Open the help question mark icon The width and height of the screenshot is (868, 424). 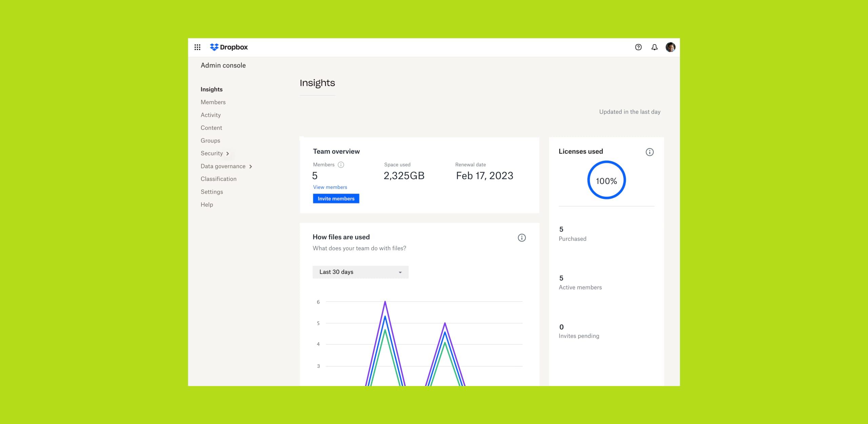pos(638,47)
